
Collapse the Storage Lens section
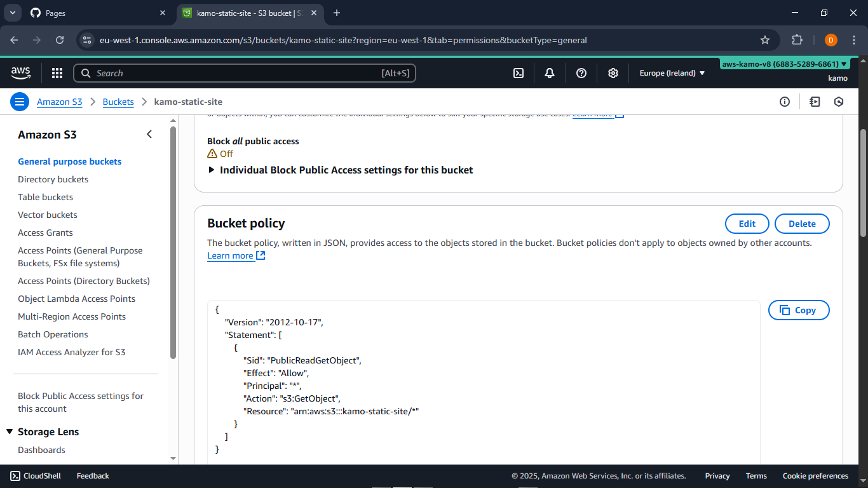point(10,431)
